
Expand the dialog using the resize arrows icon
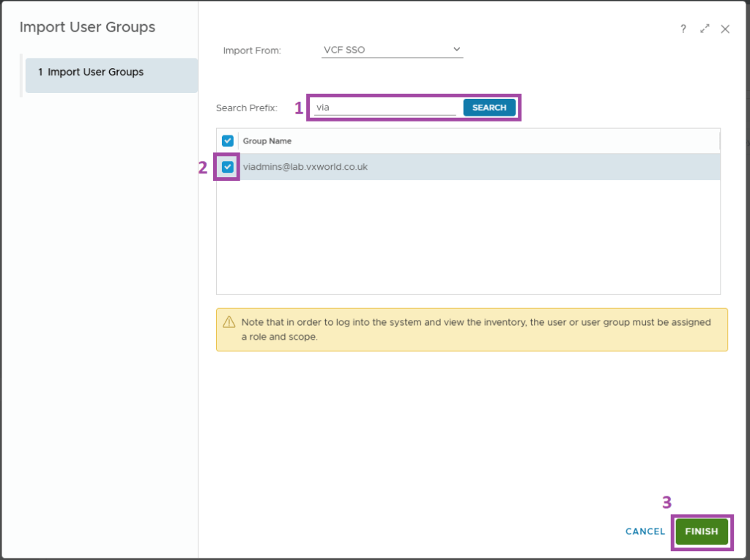click(705, 29)
